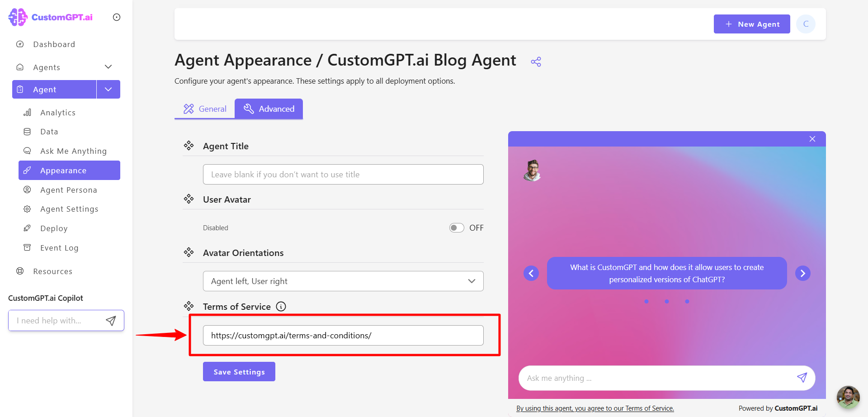Click the New Agent button

tap(752, 24)
